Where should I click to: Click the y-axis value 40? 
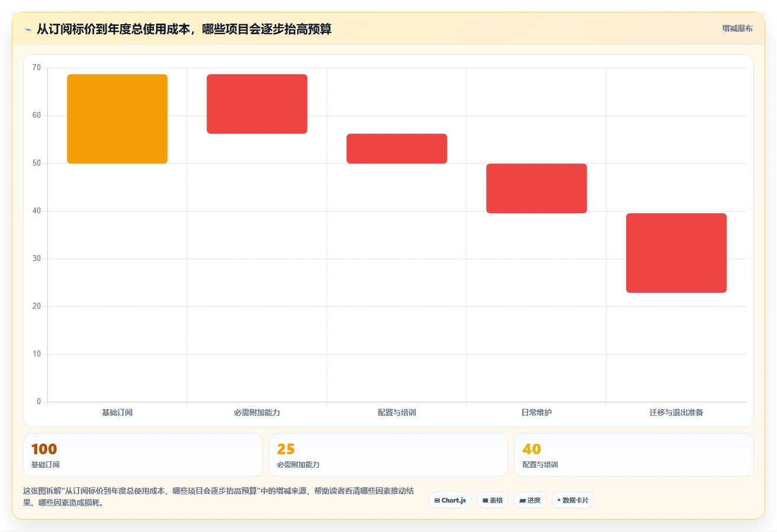click(x=37, y=211)
